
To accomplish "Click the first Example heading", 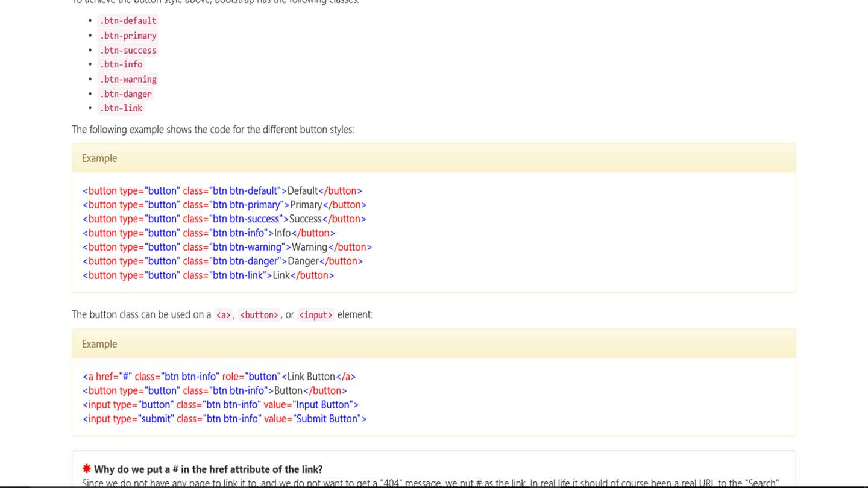I will 99,158.
